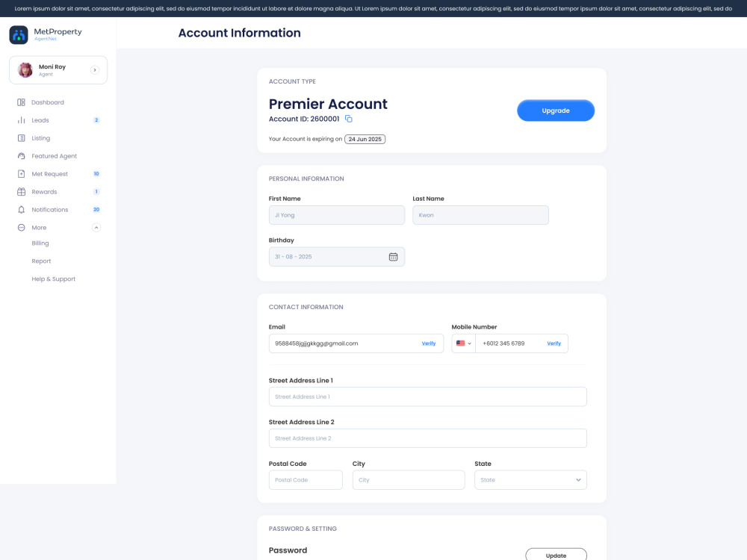Click the Leads bar-chart icon
The height and width of the screenshot is (560, 747).
[21, 120]
